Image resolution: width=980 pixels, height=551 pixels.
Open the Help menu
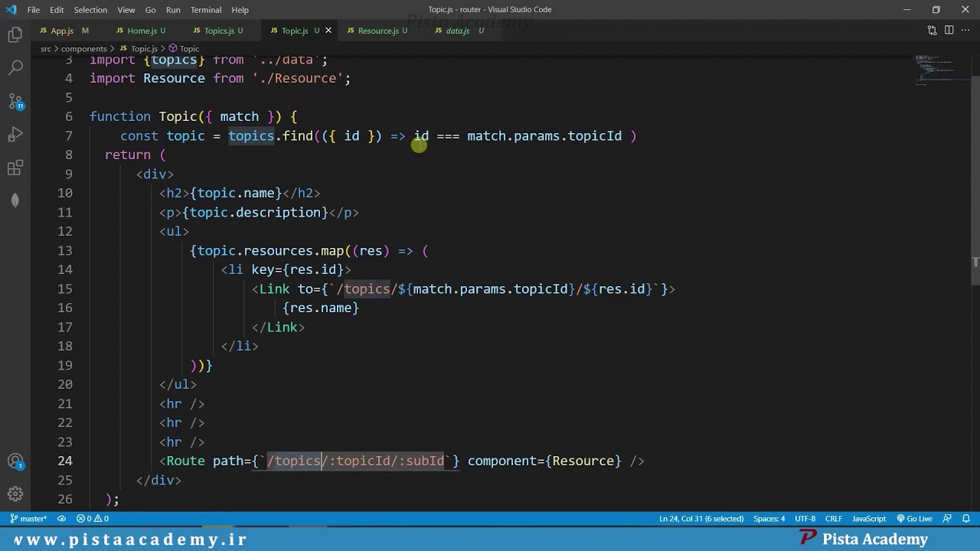[x=240, y=10]
